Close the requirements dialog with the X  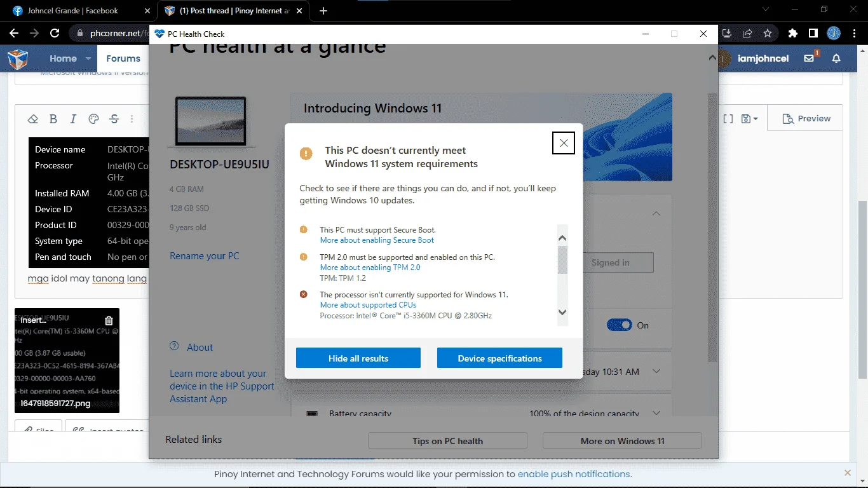click(564, 143)
